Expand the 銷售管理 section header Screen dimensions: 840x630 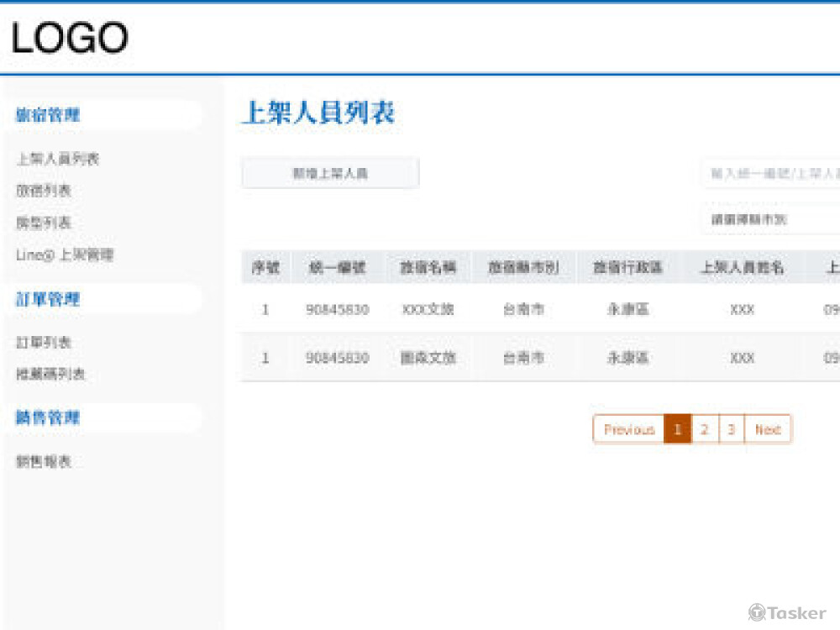pos(48,417)
